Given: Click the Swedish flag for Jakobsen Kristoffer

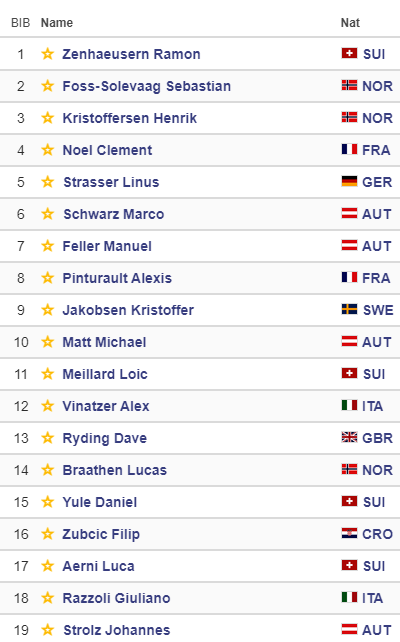Looking at the screenshot, I should point(349,309).
